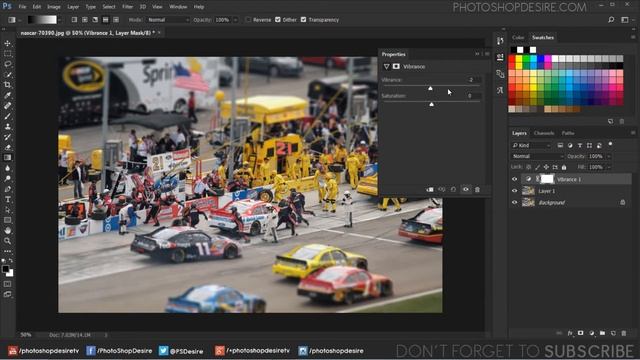Image resolution: width=640 pixels, height=360 pixels.
Task: Toggle layer filter on/off switch
Action: point(610,144)
